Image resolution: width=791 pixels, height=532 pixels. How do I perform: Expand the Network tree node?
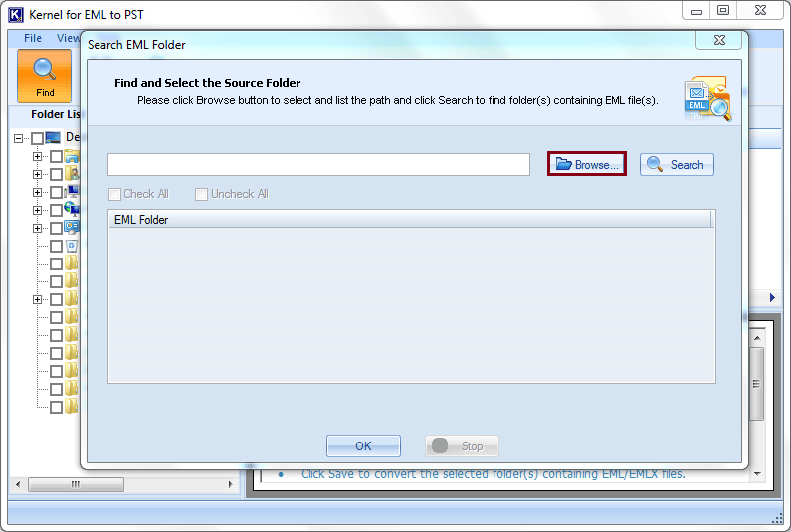(x=37, y=210)
